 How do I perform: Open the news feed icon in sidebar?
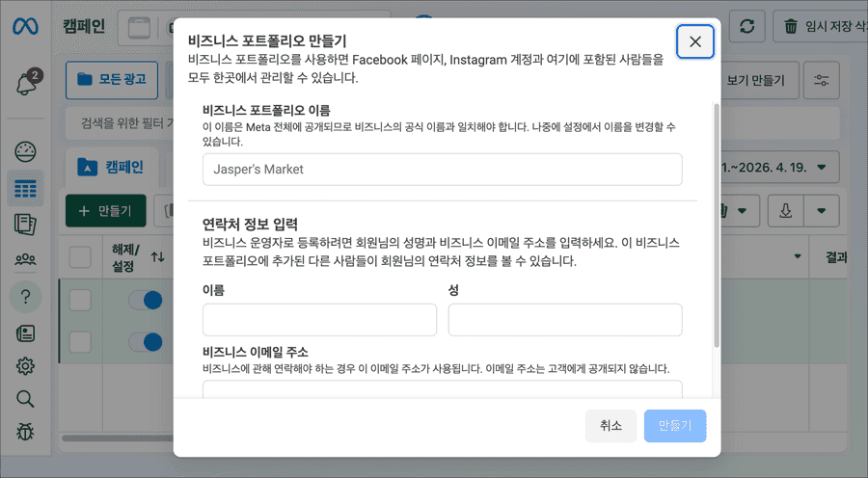[25, 333]
